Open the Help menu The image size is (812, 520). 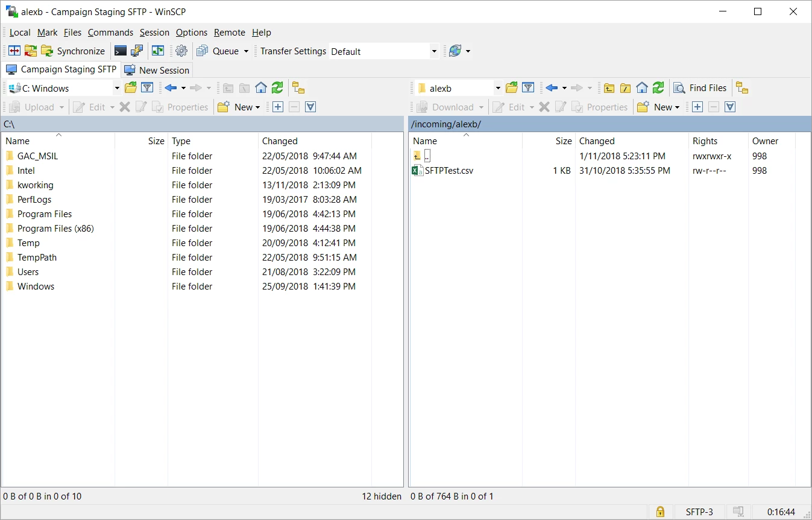[x=262, y=33]
